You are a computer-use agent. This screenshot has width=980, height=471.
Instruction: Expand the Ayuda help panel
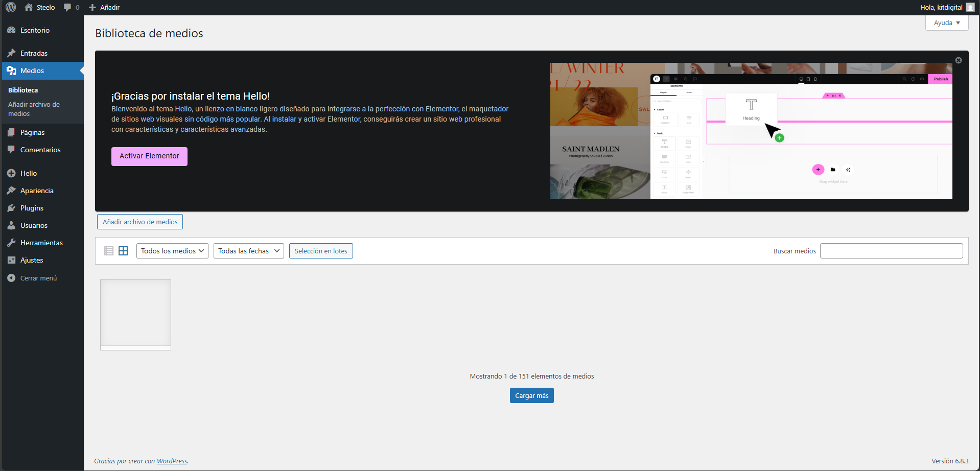pyautogui.click(x=946, y=23)
